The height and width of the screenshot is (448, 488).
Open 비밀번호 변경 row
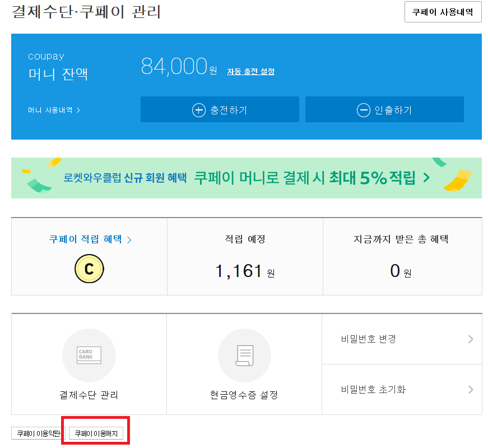tap(402, 339)
